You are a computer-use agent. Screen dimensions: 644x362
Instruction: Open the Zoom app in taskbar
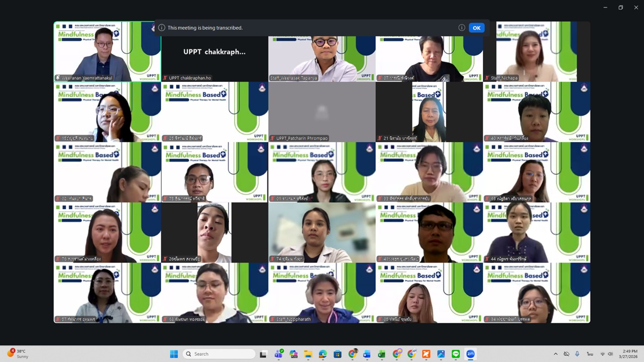pos(471,354)
